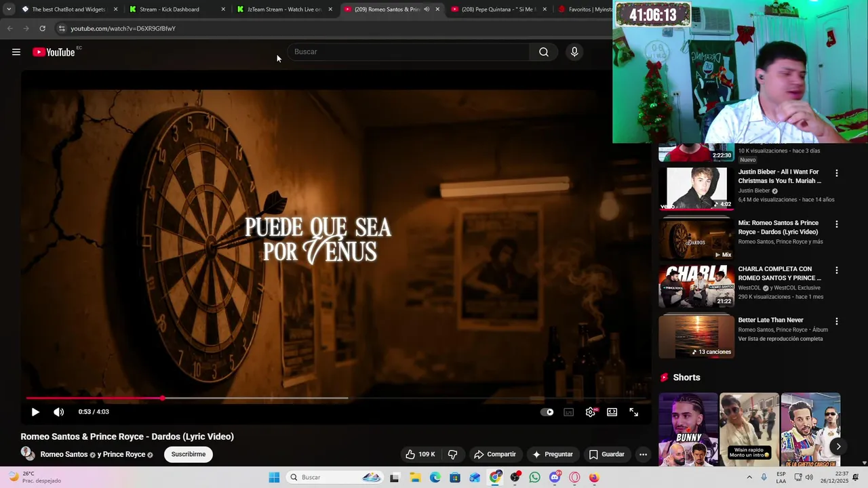Open Opera browser from the taskbar
Viewport: 868px width, 488px height.
[575, 477]
